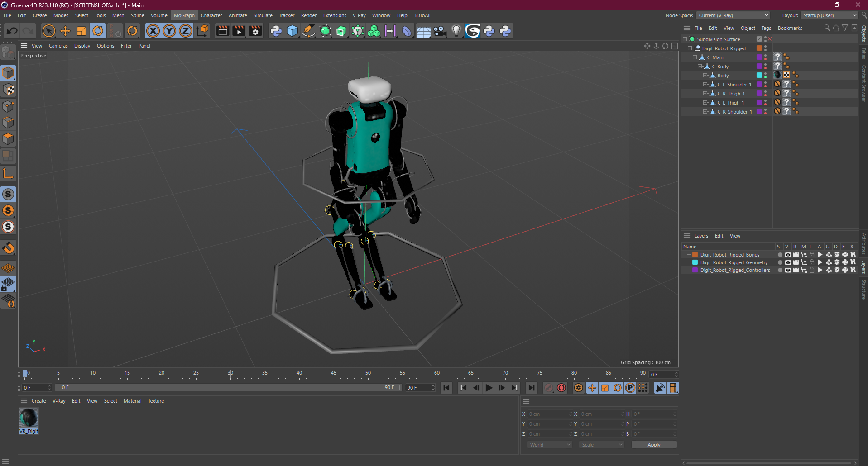Select the VR_Digit material thumbnail
Viewport: 868px width, 466px height.
(x=29, y=418)
